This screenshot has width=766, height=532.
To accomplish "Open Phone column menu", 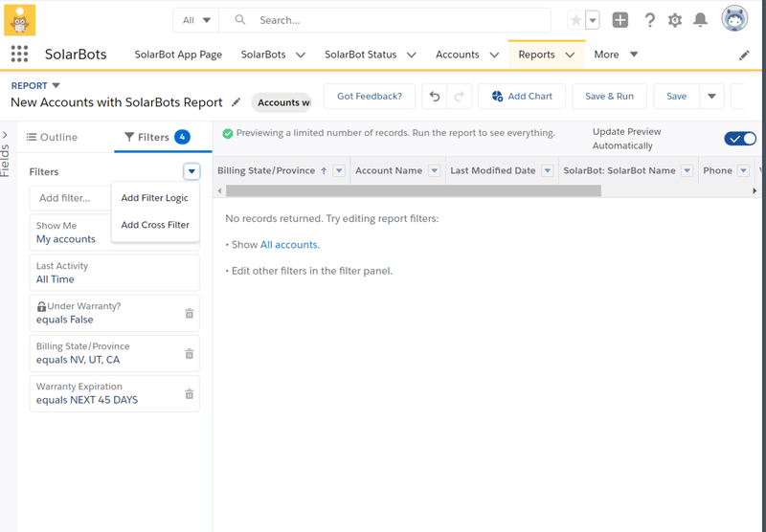I will (x=744, y=170).
